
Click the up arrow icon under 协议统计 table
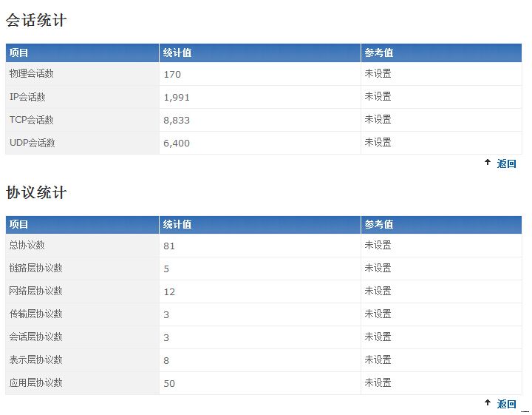(x=488, y=402)
